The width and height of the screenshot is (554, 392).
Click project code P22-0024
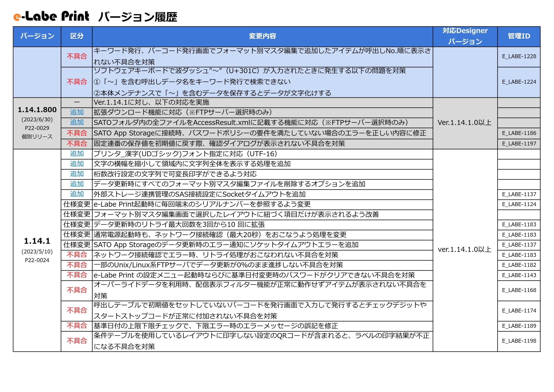[37, 260]
